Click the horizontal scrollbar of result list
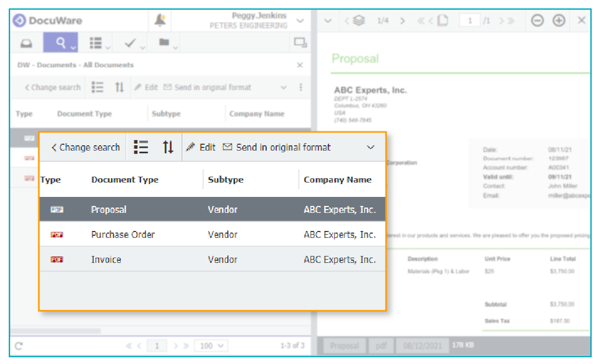 (55, 331)
